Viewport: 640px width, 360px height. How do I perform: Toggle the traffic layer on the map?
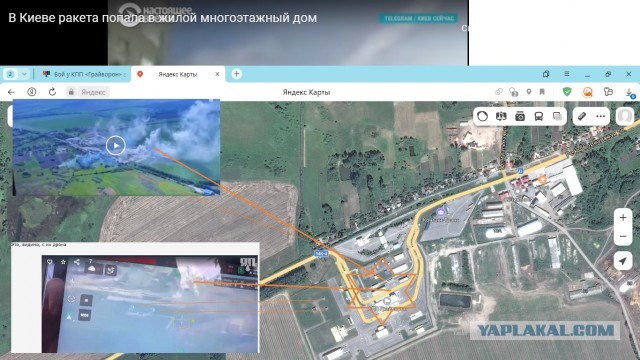[482, 116]
